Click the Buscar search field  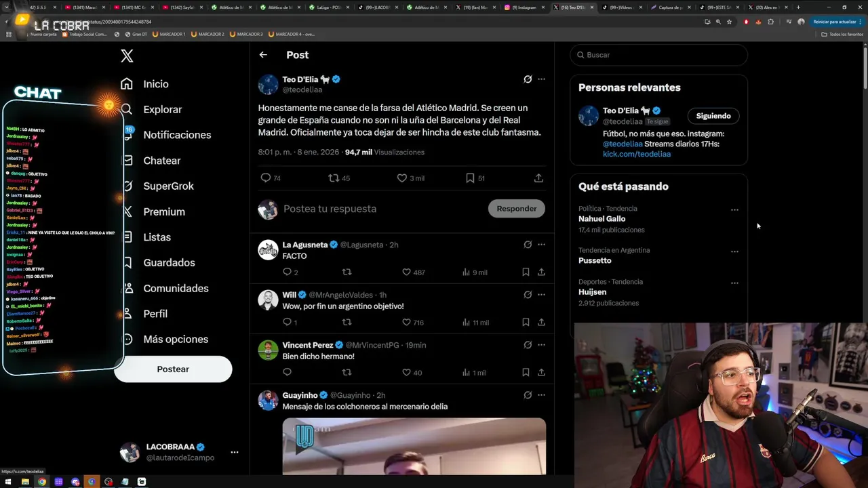pyautogui.click(x=658, y=55)
